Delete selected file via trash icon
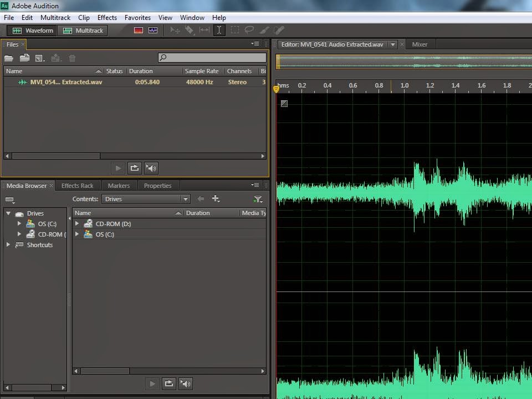Screen dimensions: 532x399 (x=72, y=58)
